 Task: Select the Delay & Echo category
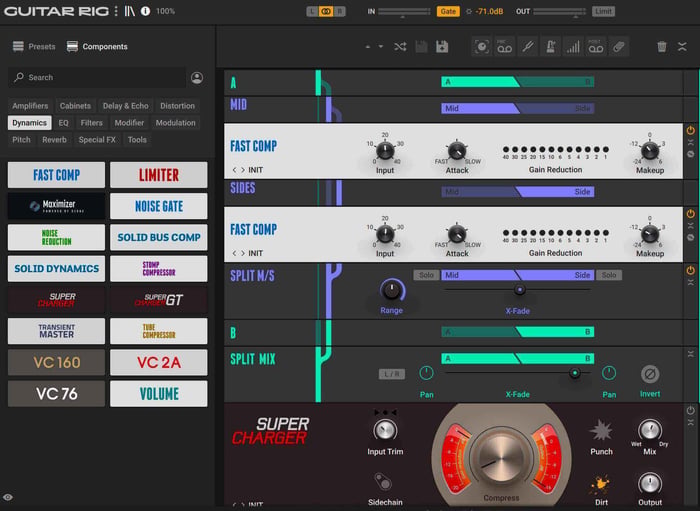tap(125, 106)
